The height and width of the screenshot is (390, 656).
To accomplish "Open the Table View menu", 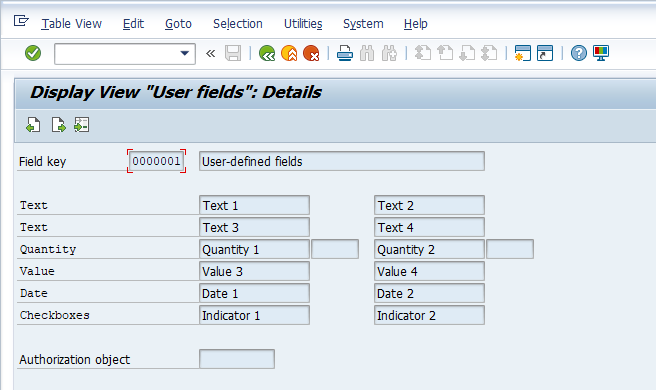I will pyautogui.click(x=72, y=24).
